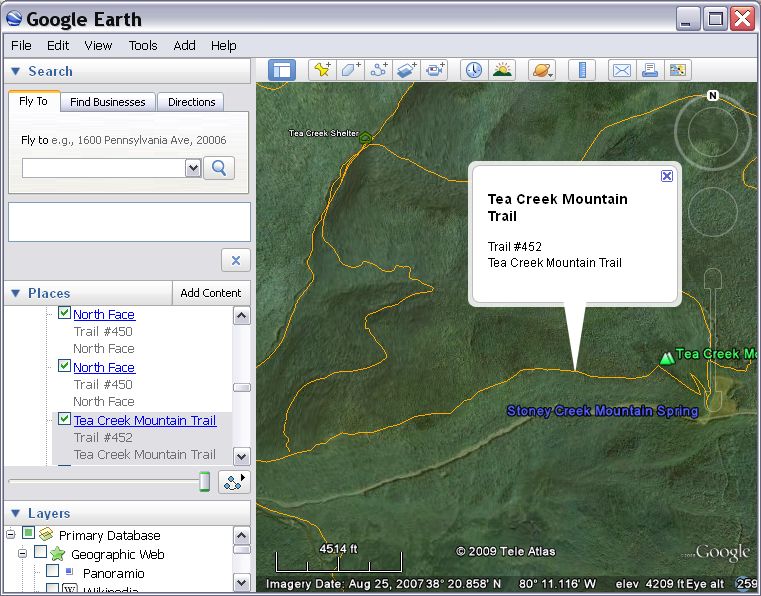The width and height of the screenshot is (761, 596).
Task: Select the Fly To tab
Action: pyautogui.click(x=33, y=101)
